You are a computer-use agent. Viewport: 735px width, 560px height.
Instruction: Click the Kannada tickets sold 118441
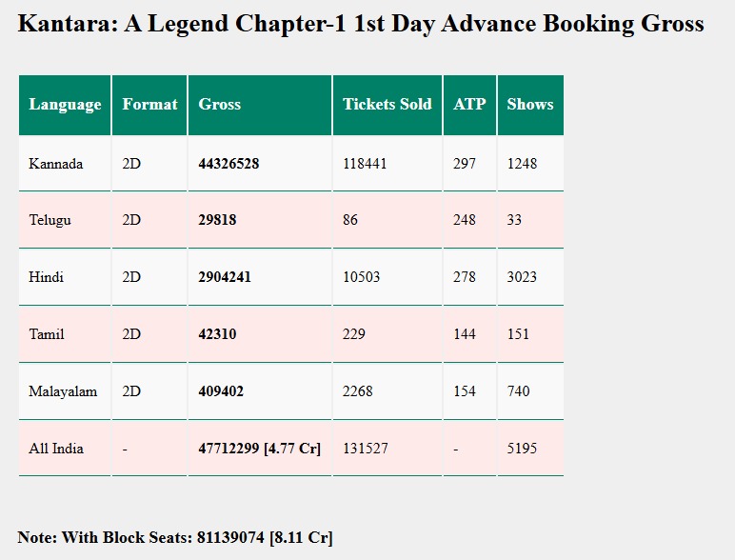pos(365,164)
